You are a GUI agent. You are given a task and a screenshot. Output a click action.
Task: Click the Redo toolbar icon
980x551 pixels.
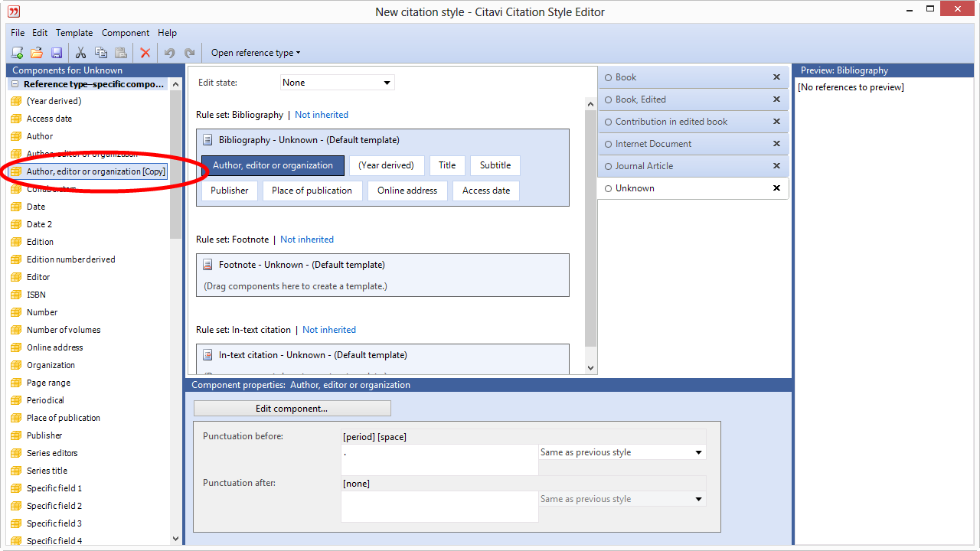189,53
